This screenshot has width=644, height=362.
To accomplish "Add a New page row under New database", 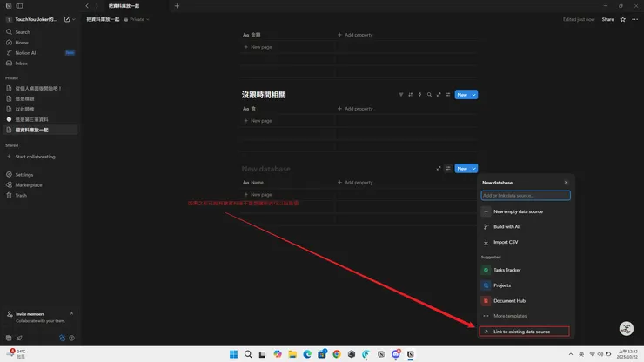I will 258,194.
